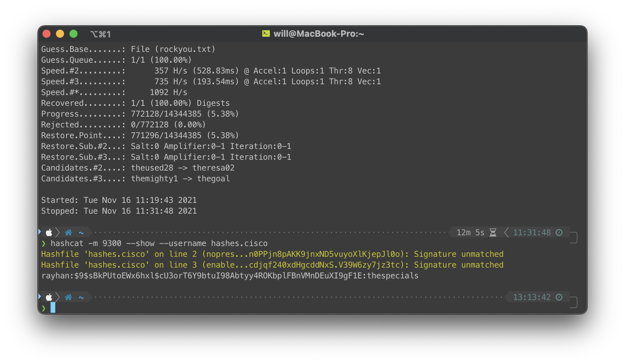Click the clock icon beside 13:13:42

[x=559, y=297]
